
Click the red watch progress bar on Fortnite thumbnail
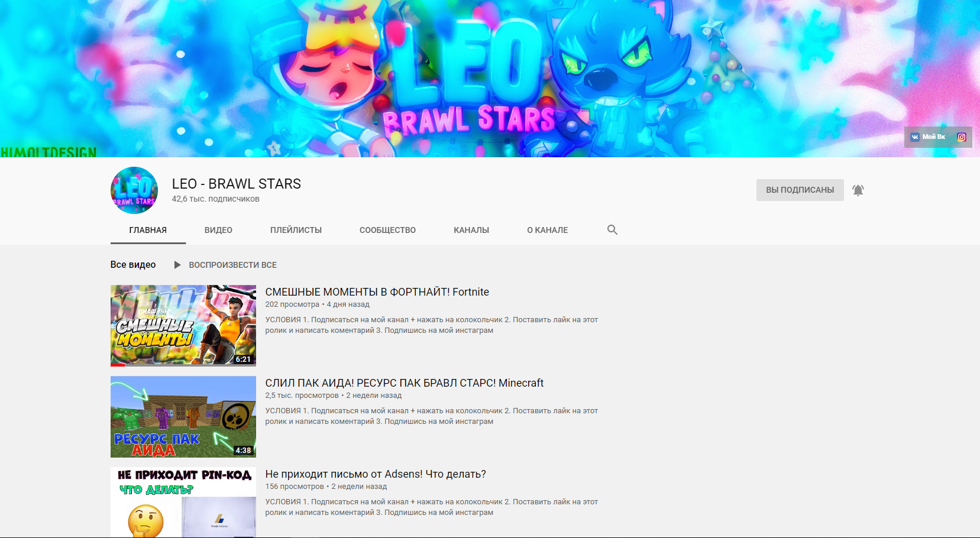coord(118,365)
